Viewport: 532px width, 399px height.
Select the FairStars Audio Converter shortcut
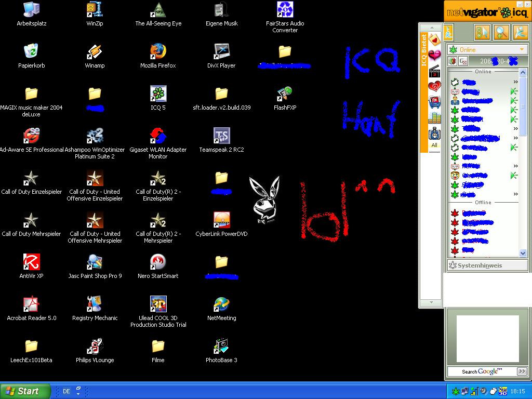click(x=285, y=17)
